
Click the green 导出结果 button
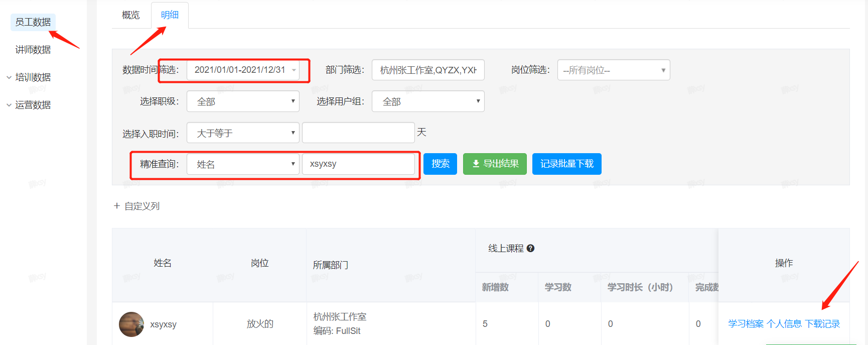[494, 164]
